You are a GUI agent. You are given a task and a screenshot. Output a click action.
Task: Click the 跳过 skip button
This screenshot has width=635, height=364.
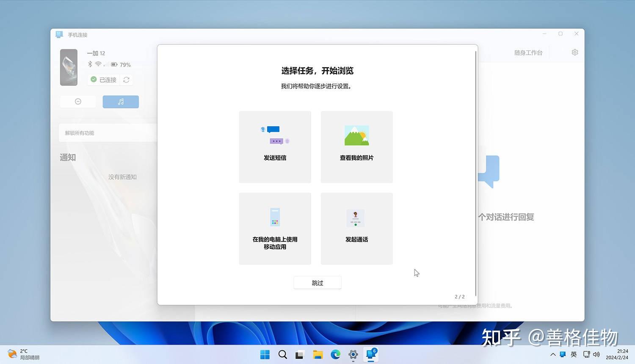coord(317,283)
